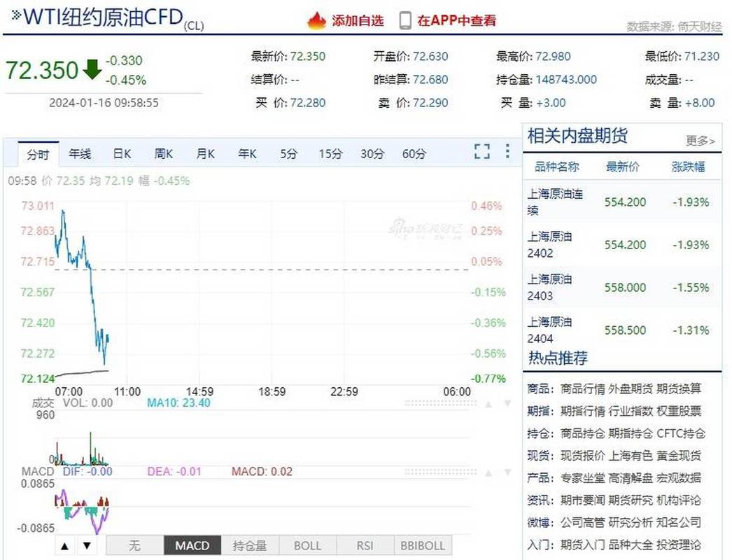Enable the RSI indicator view
732x560 pixels.
(x=364, y=545)
